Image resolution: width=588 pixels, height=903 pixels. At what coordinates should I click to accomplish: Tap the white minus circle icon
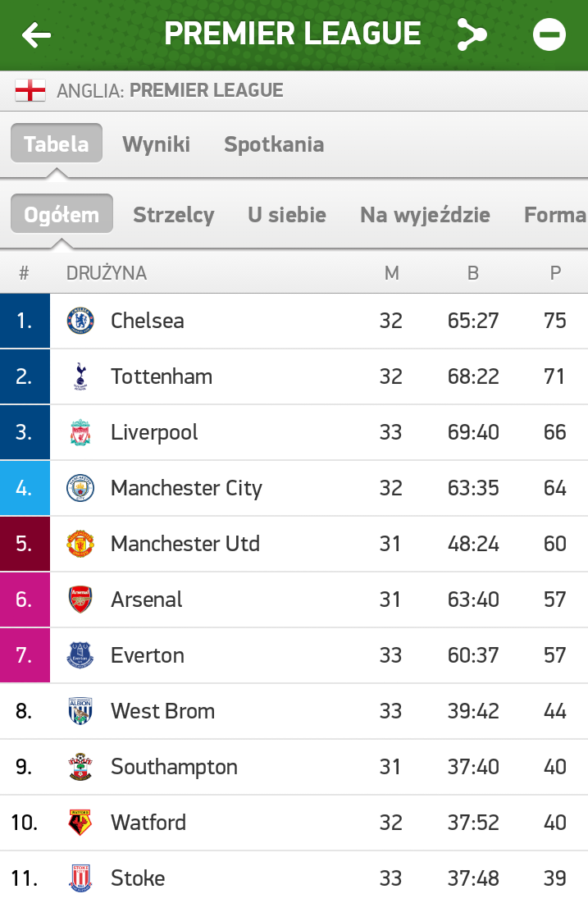[x=549, y=34]
